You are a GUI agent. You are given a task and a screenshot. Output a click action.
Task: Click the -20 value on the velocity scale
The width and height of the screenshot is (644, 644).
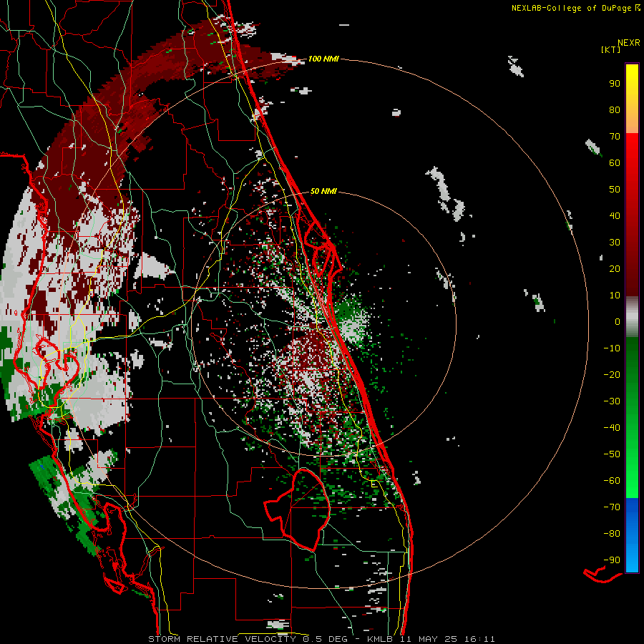[x=612, y=374]
